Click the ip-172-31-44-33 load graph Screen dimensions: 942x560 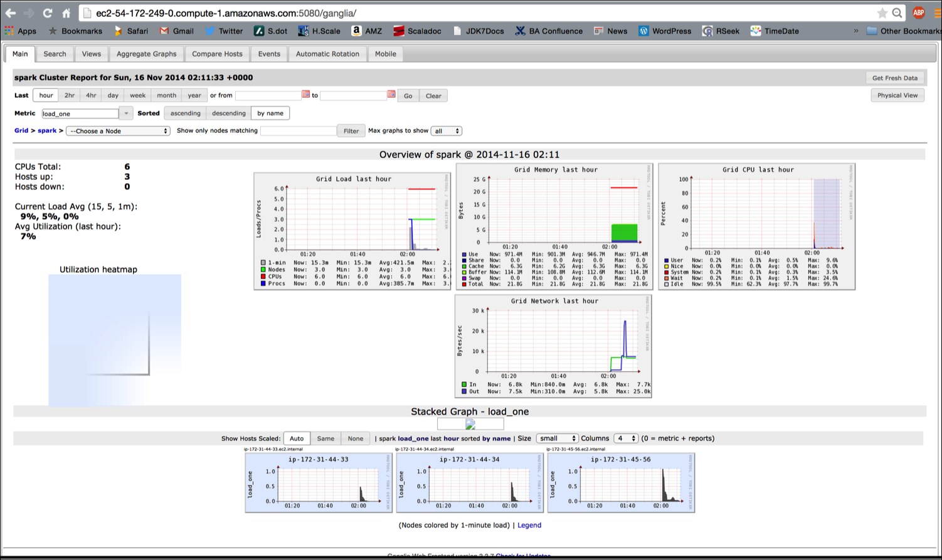pyautogui.click(x=319, y=483)
